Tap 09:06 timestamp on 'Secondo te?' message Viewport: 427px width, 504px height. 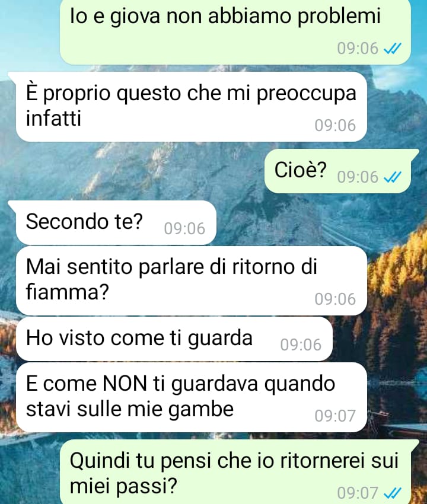184,228
